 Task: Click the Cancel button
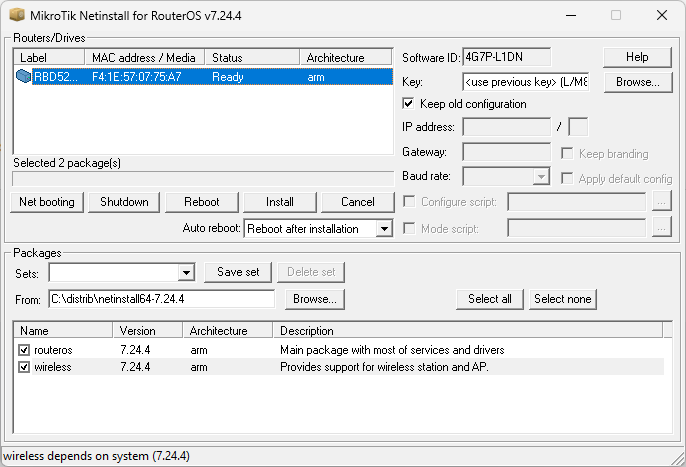click(358, 202)
